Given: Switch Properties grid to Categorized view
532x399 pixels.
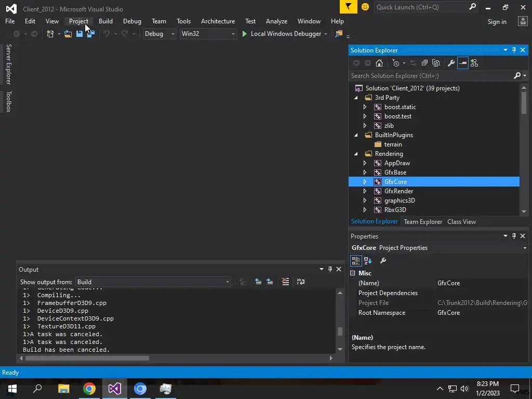Looking at the screenshot, I should (355, 261).
